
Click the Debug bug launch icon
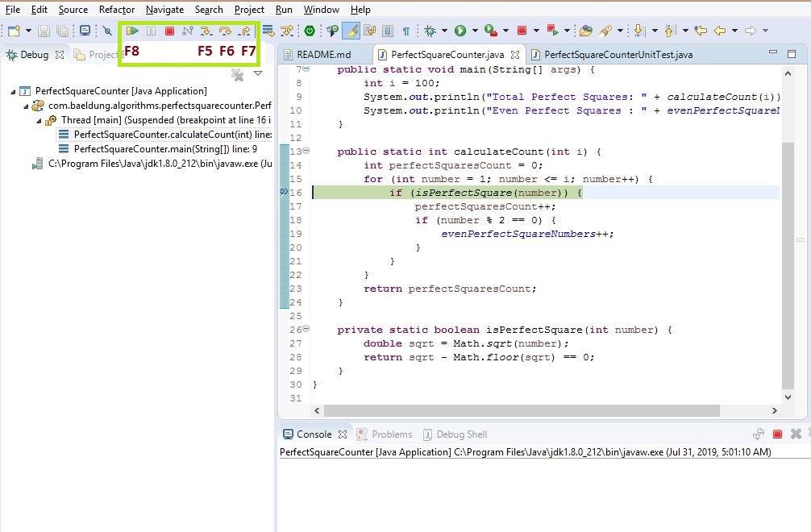(x=430, y=31)
